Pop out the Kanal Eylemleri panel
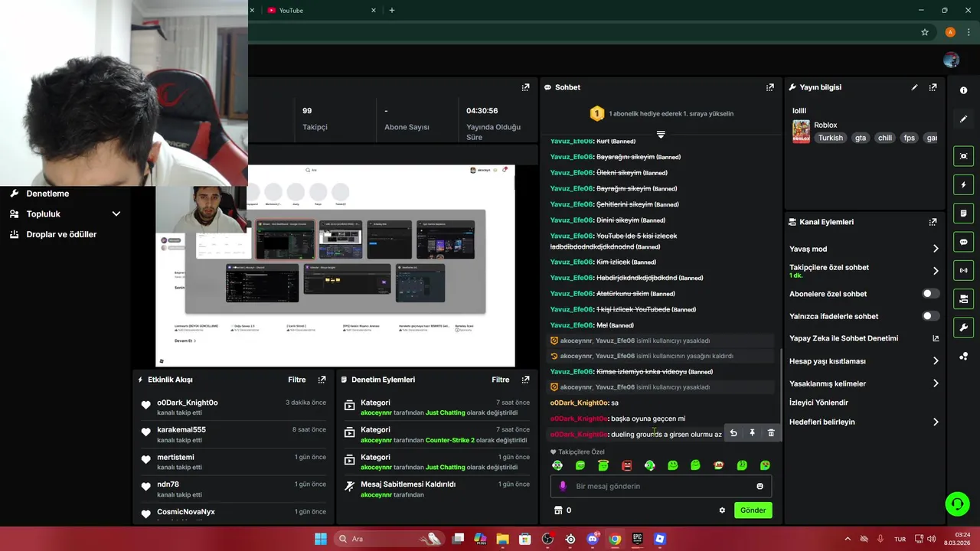 click(933, 222)
